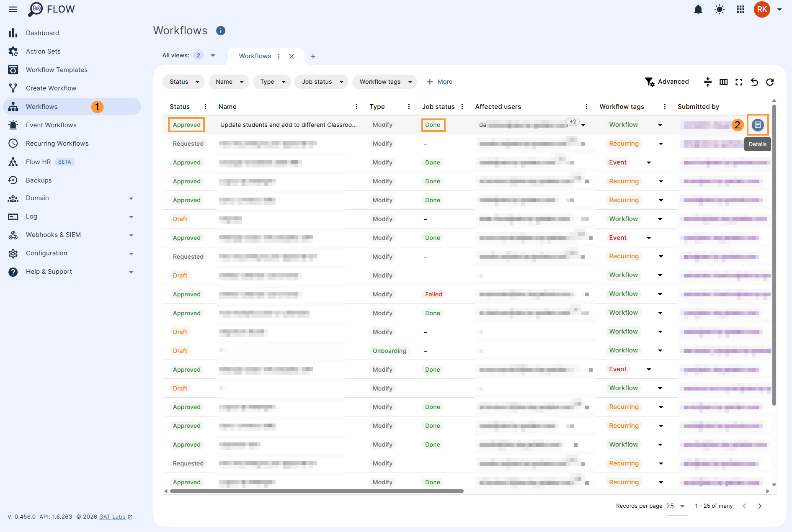Open the Workflow tags filter dropdown
This screenshot has width=792, height=532.
pos(384,82)
